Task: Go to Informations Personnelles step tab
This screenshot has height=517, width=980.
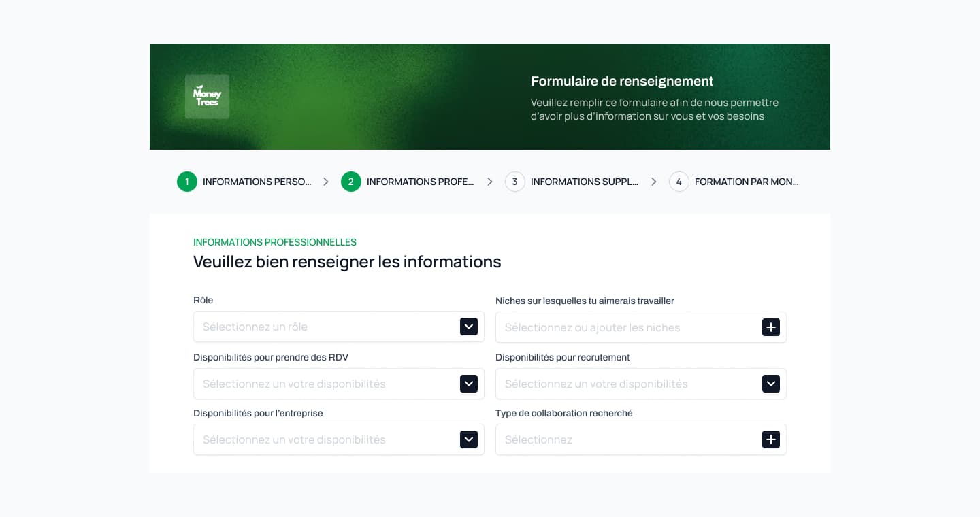Action: pos(257,182)
